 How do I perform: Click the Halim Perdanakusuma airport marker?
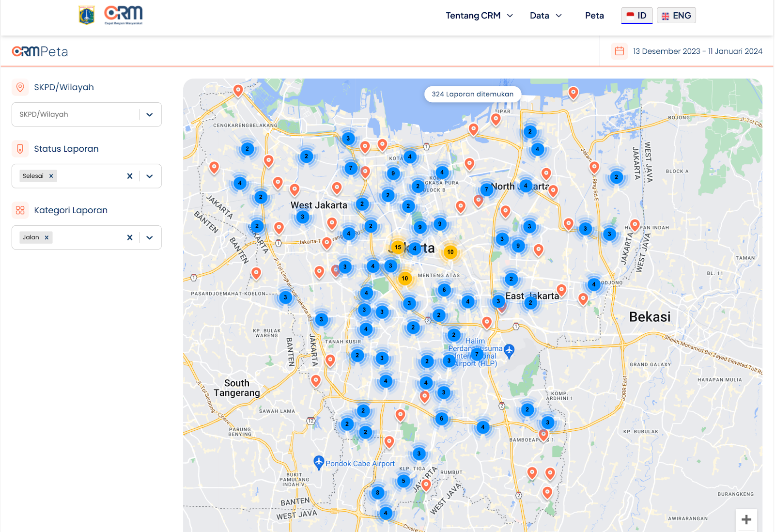(x=509, y=350)
